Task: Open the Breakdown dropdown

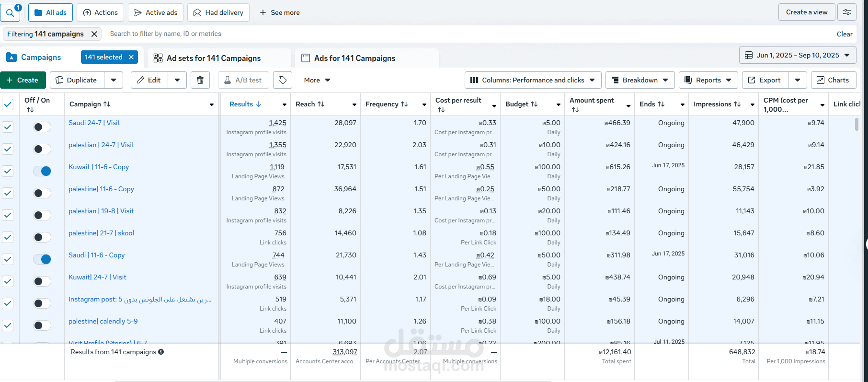Action: pos(640,80)
